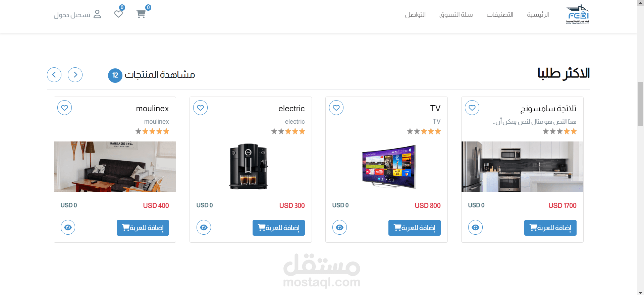Viewport: 644px width, 295px height.
Task: Favorite the electric coffee machine product
Action: coord(201,108)
